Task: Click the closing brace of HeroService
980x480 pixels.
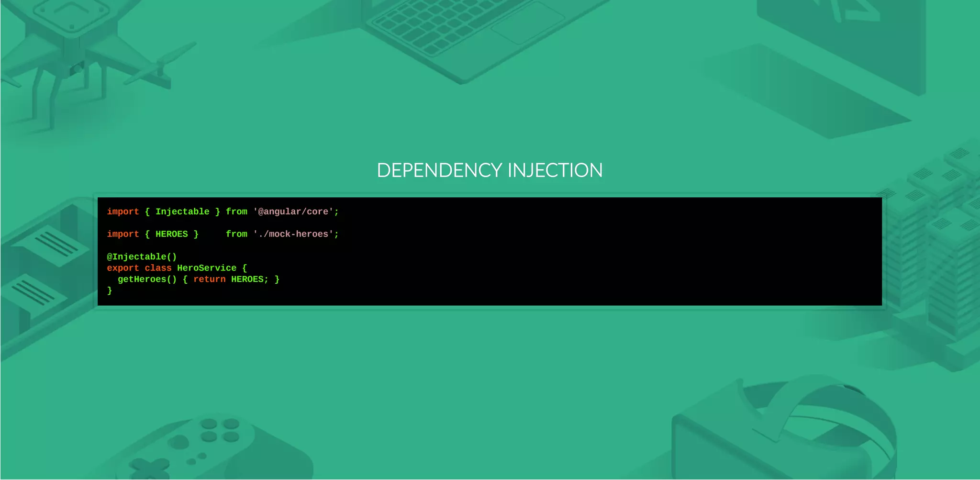Action: coord(110,290)
